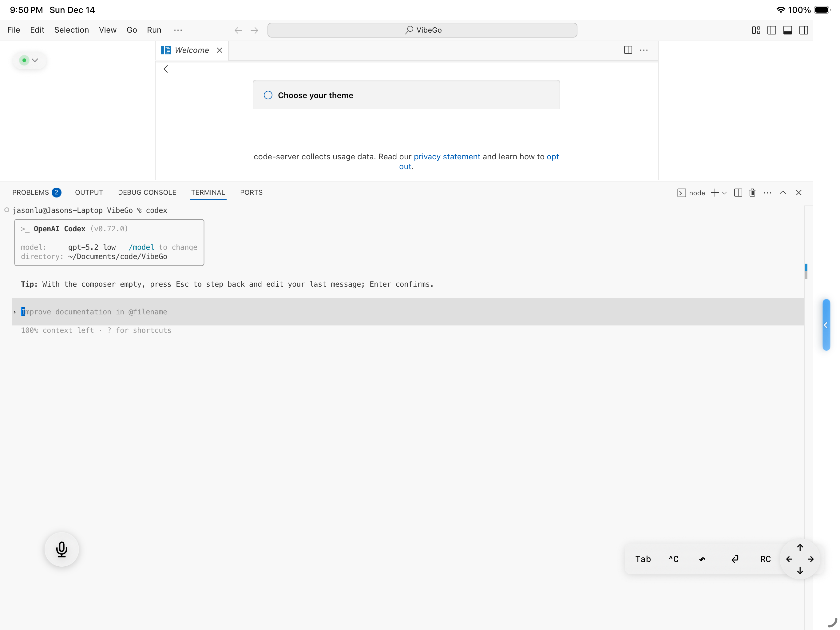Toggle the secondary side bar
Image resolution: width=840 pixels, height=630 pixels.
tap(803, 30)
